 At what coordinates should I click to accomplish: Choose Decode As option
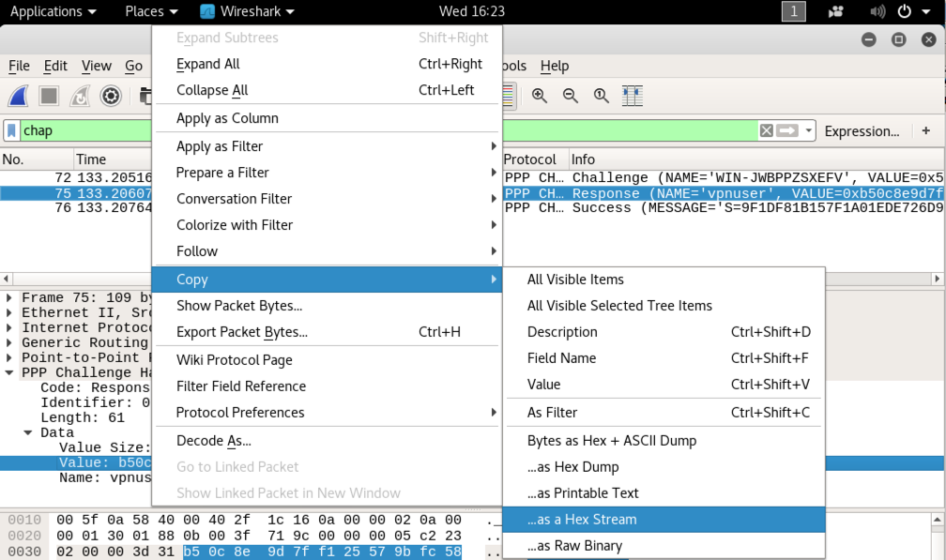(328, 441)
